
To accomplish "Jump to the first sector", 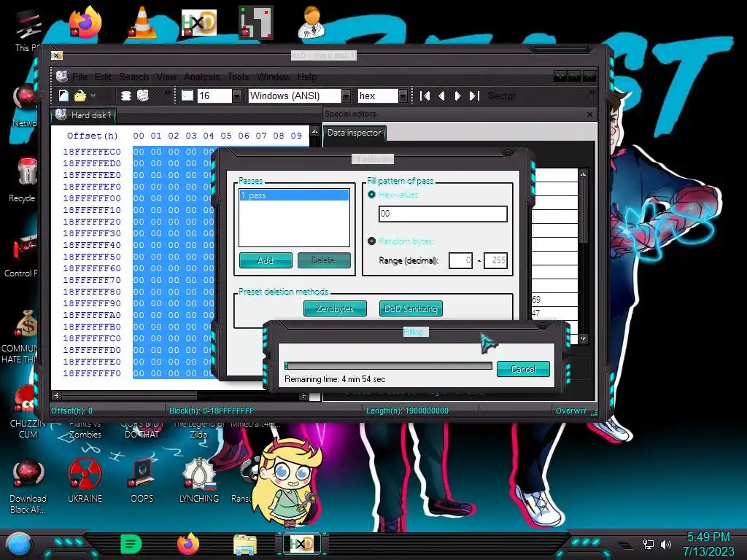I will pyautogui.click(x=425, y=96).
